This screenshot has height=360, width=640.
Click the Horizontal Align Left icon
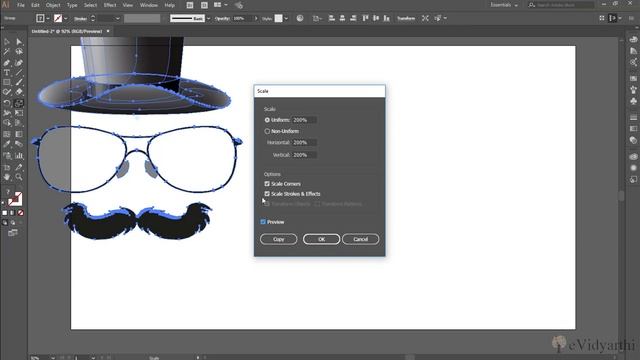click(x=331, y=18)
